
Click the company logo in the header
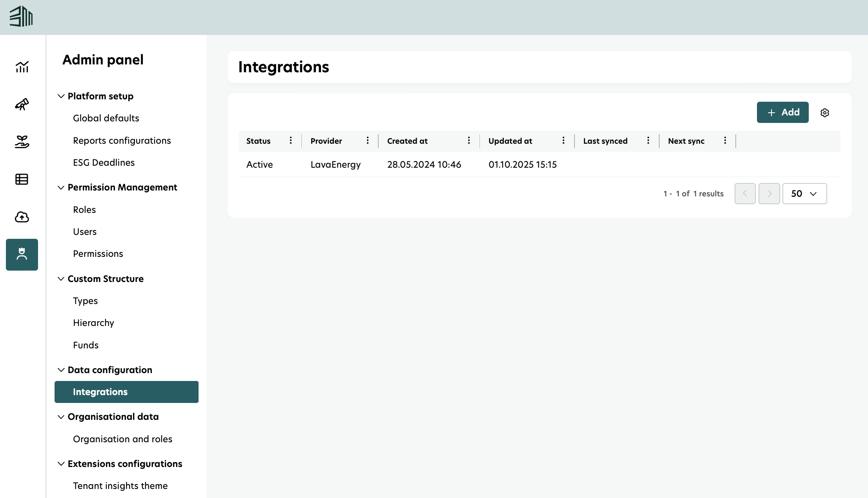(x=22, y=17)
